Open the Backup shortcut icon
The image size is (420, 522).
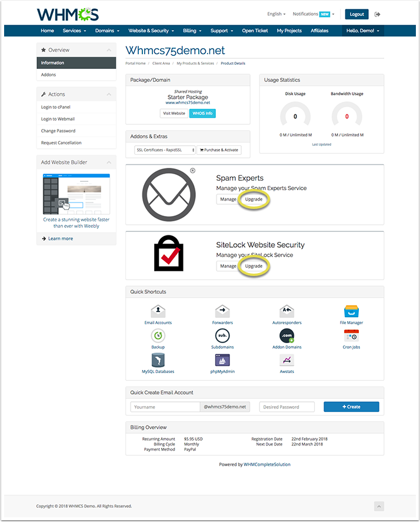[158, 335]
